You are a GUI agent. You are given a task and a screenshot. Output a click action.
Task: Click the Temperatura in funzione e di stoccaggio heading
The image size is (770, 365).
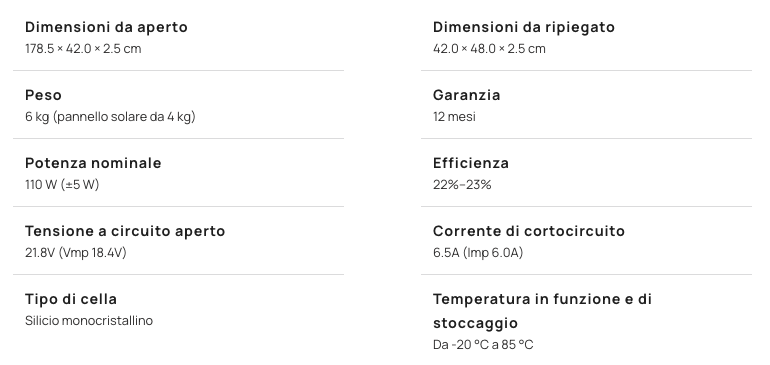(542, 311)
